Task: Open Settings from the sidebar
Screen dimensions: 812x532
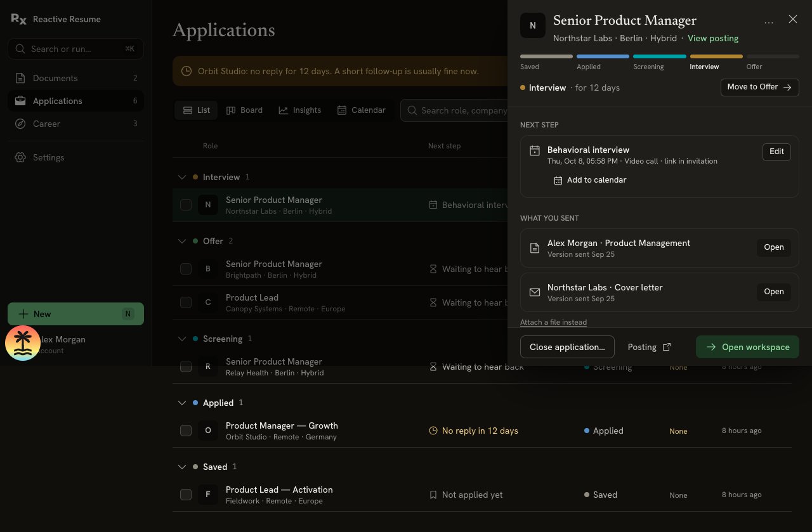Action: coord(75,157)
